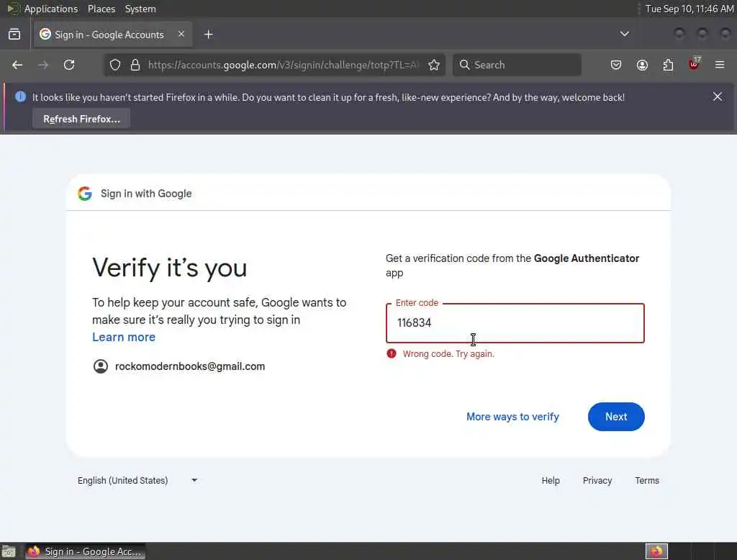Click the account avatar beside the email
The image size is (737, 560).
click(101, 366)
